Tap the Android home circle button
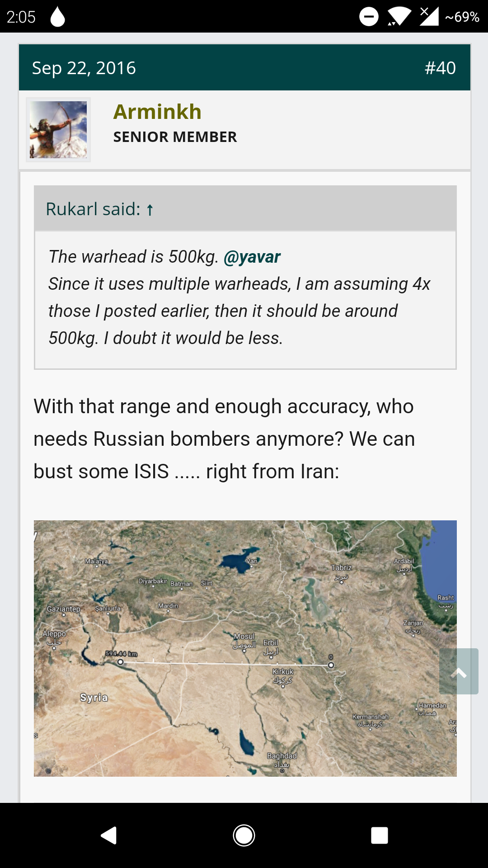The height and width of the screenshot is (868, 488). click(x=244, y=835)
